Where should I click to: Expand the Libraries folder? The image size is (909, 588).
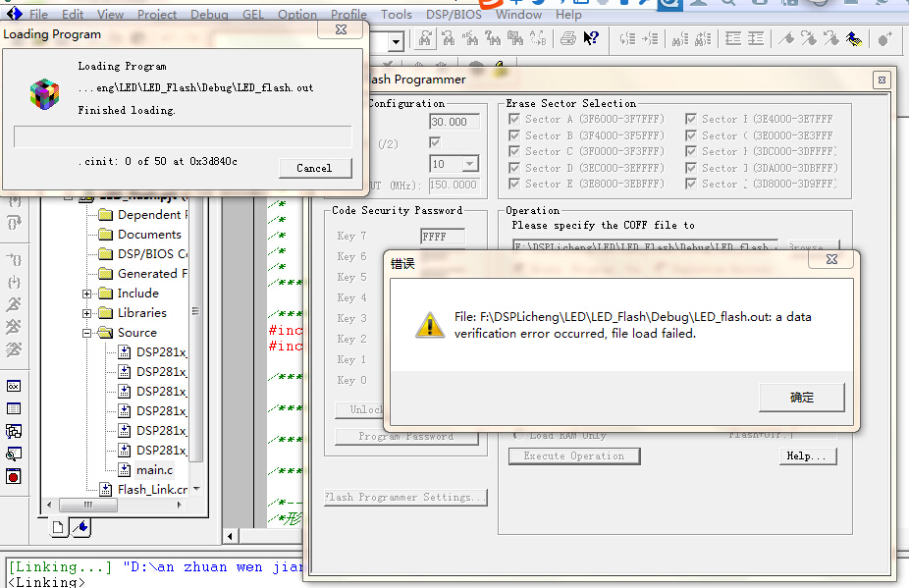coord(86,314)
